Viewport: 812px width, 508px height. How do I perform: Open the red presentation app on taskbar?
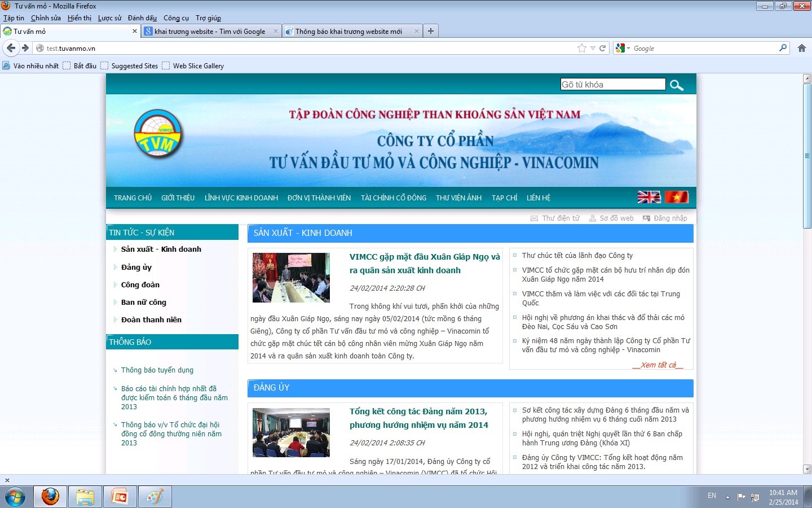coord(120,497)
